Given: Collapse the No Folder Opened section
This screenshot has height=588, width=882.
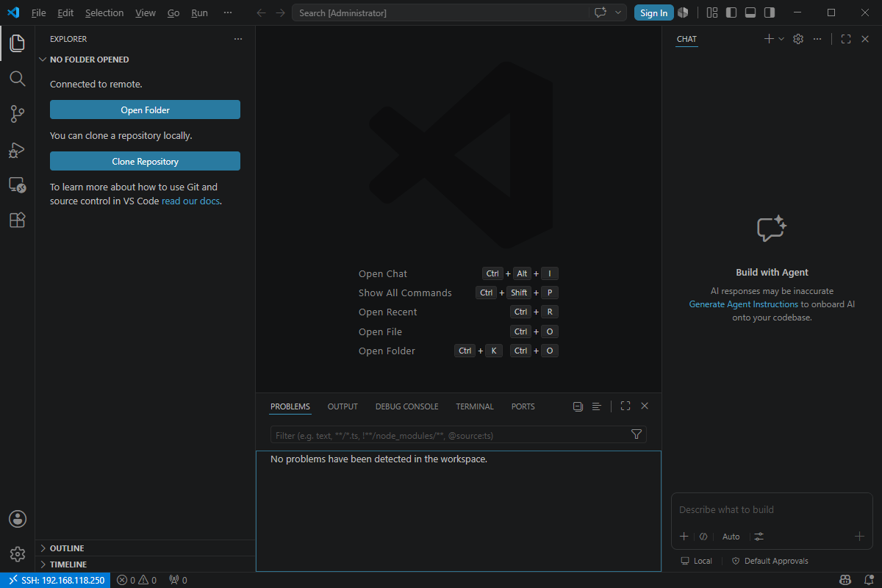Looking at the screenshot, I should pyautogui.click(x=145, y=60).
